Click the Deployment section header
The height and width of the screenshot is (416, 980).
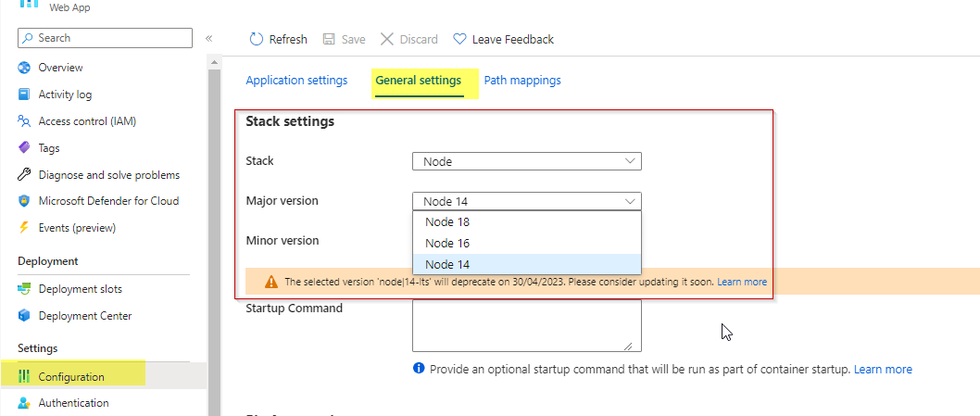tap(48, 261)
